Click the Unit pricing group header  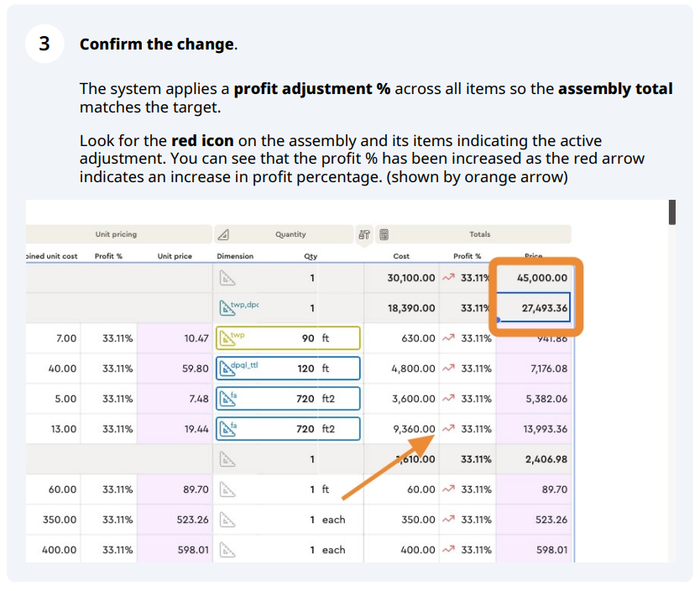(116, 234)
